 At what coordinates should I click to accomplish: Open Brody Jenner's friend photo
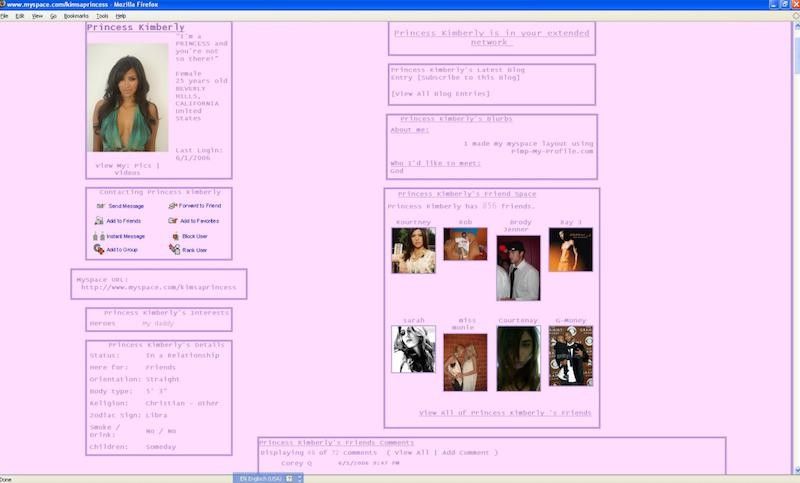point(518,268)
